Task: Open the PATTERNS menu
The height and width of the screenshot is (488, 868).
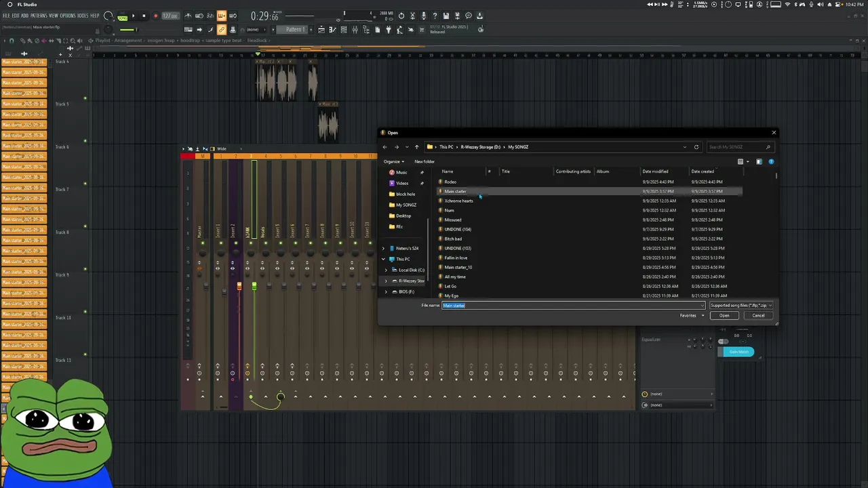Action: (39, 16)
